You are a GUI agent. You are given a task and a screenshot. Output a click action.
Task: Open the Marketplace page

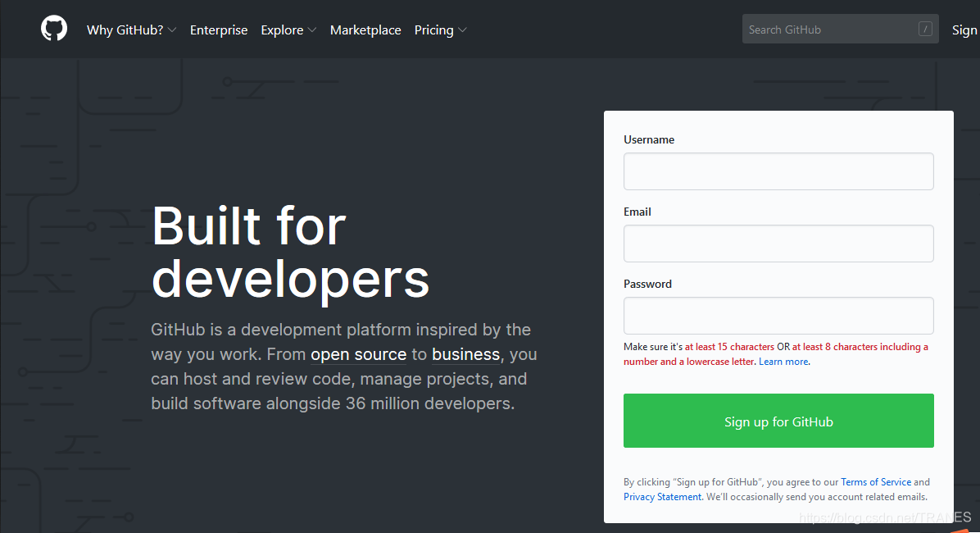pyautogui.click(x=365, y=30)
